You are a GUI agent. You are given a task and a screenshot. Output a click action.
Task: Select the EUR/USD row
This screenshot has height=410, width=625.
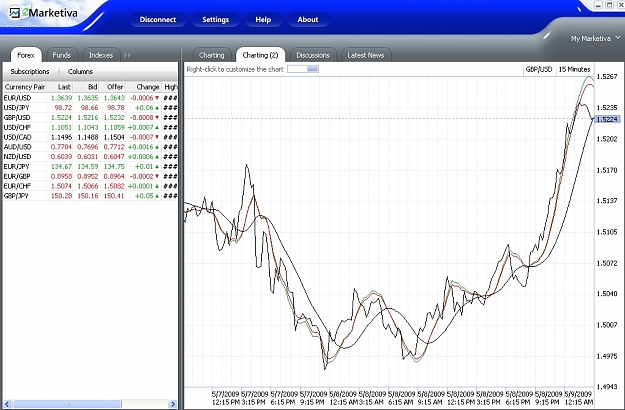(90, 98)
